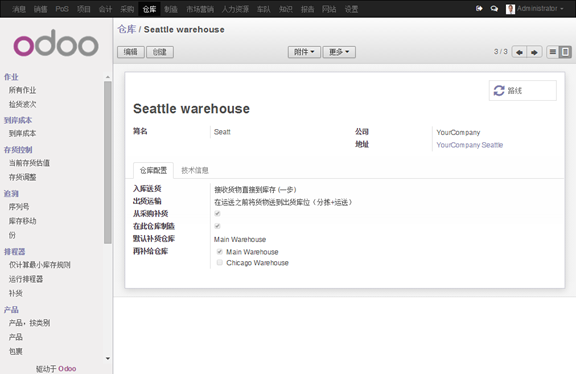
Task: Click the Odoo footer link
Action: (67, 368)
